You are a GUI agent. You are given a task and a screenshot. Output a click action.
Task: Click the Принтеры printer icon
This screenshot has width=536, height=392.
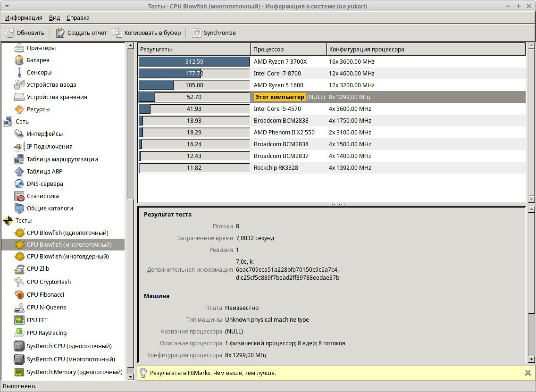19,48
